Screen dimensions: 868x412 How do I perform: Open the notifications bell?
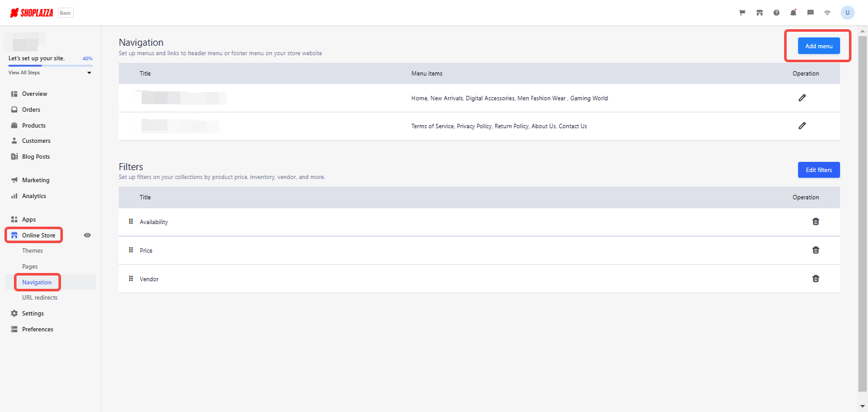[793, 13]
